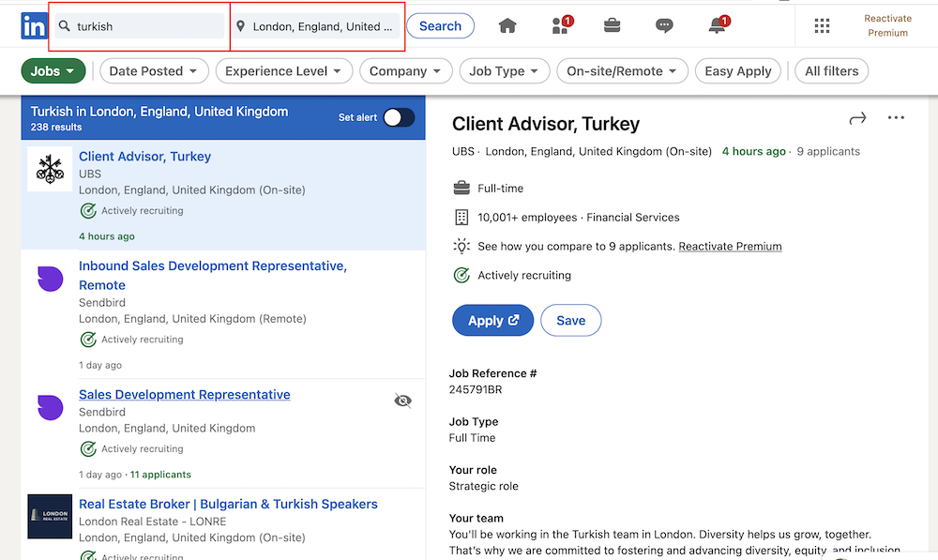Click the London Real Estate - LONRE company name
938x560 pixels.
pyautogui.click(x=153, y=522)
